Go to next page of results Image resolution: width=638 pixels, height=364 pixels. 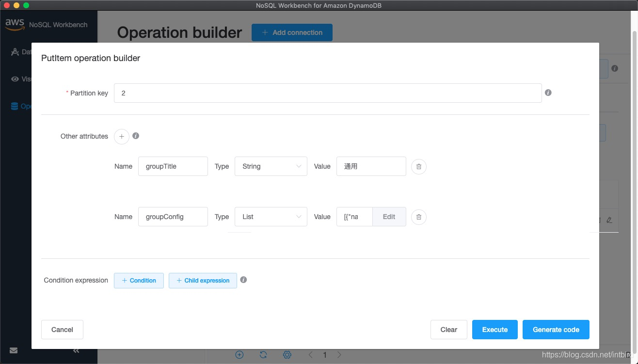click(x=339, y=355)
